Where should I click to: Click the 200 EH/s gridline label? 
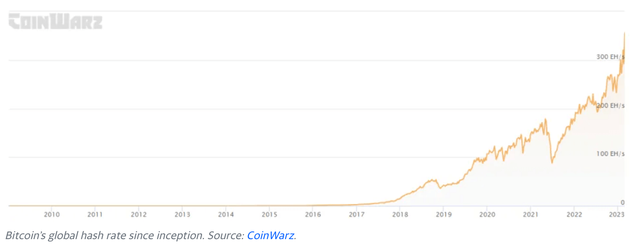pyautogui.click(x=611, y=106)
